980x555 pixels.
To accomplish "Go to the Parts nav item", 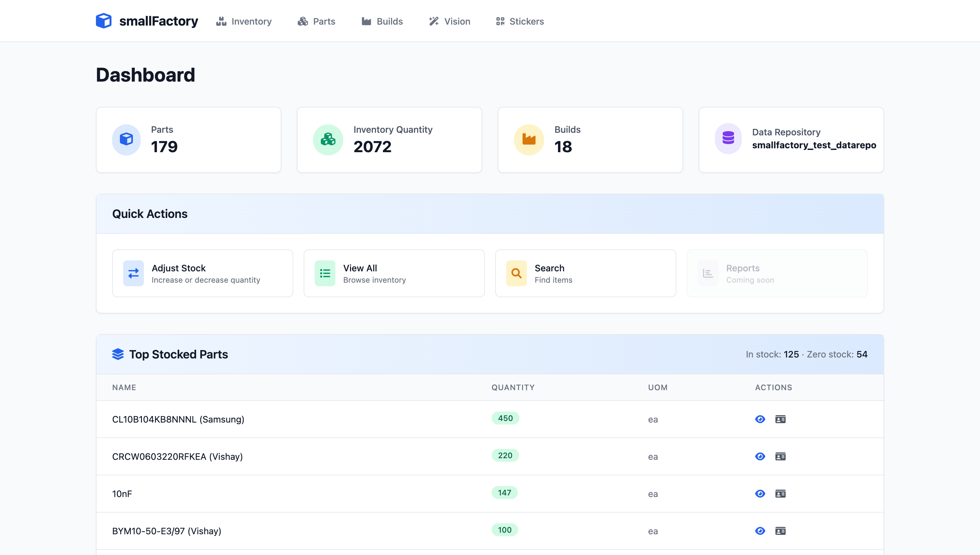I will click(x=316, y=21).
